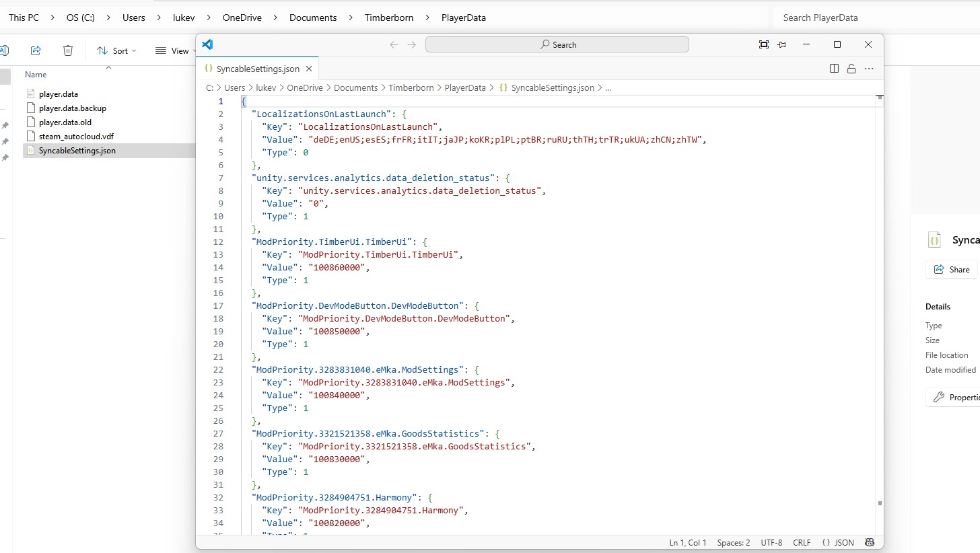Click 'Timberborn' in File Explorer address bar
This screenshot has width=980, height=553.
coord(389,17)
